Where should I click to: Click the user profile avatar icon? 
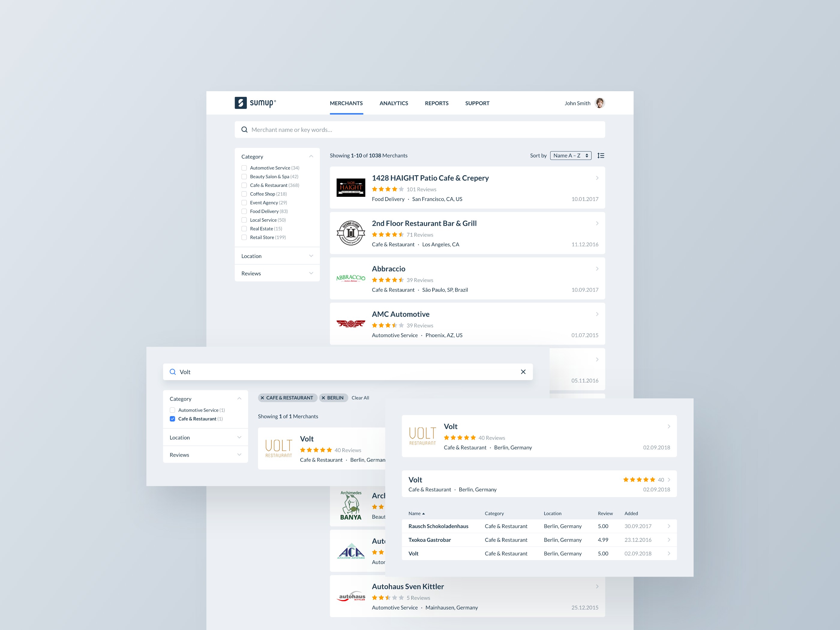point(598,103)
